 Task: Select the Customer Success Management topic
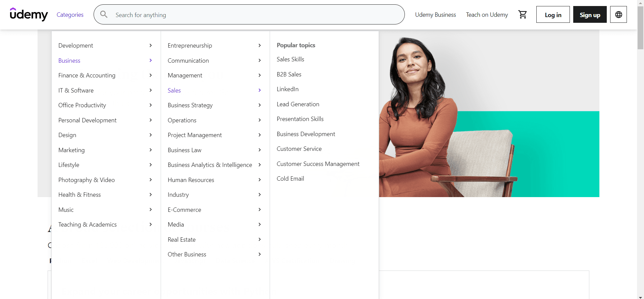(x=318, y=164)
